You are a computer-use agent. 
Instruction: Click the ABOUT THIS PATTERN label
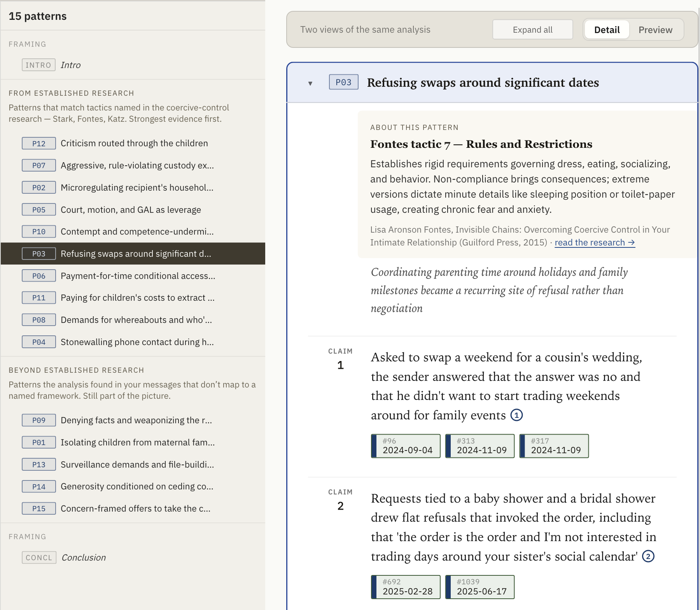click(414, 127)
